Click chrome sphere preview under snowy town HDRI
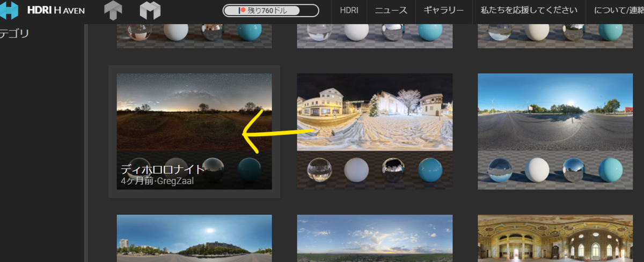The image size is (644, 262). point(394,170)
